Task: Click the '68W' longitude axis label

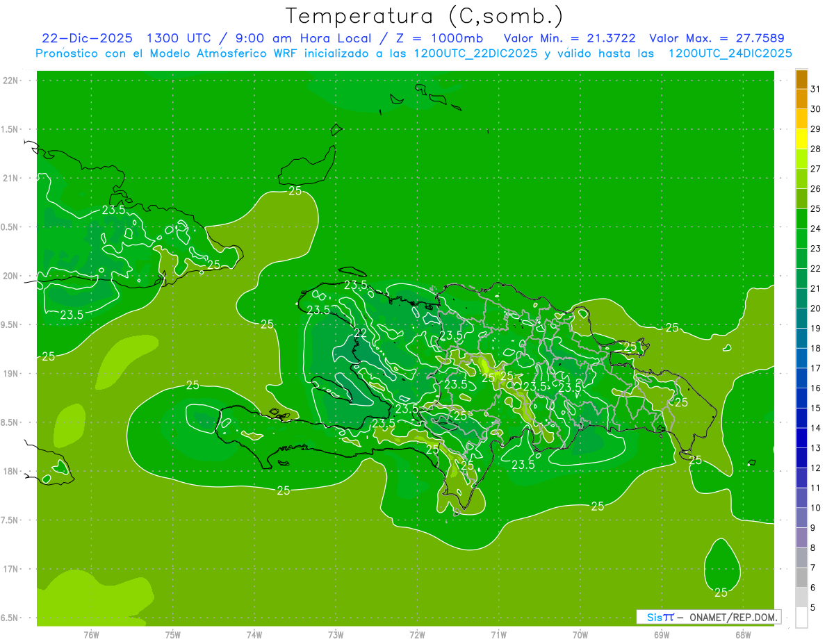Action: click(743, 635)
